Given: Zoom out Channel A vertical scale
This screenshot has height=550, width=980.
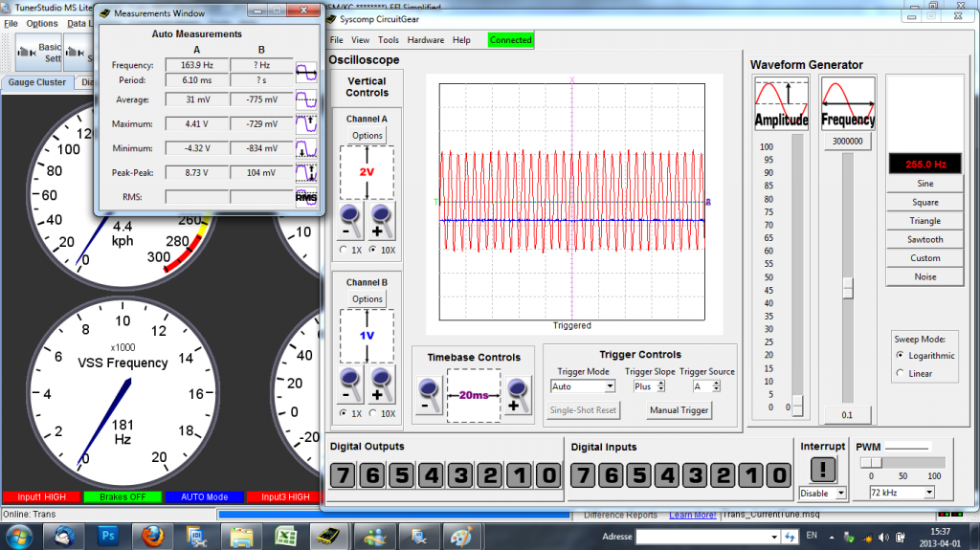Looking at the screenshot, I should [x=350, y=221].
